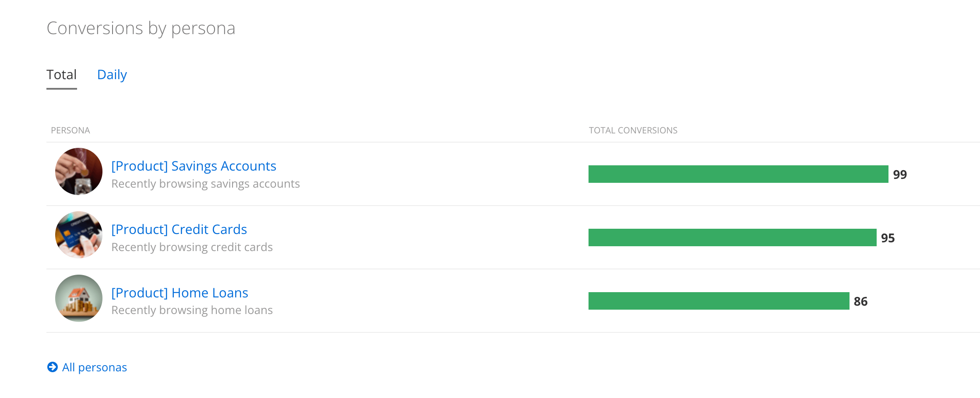The width and height of the screenshot is (980, 398).
Task: Click the Savings Accounts green conversion bar
Action: (x=738, y=174)
